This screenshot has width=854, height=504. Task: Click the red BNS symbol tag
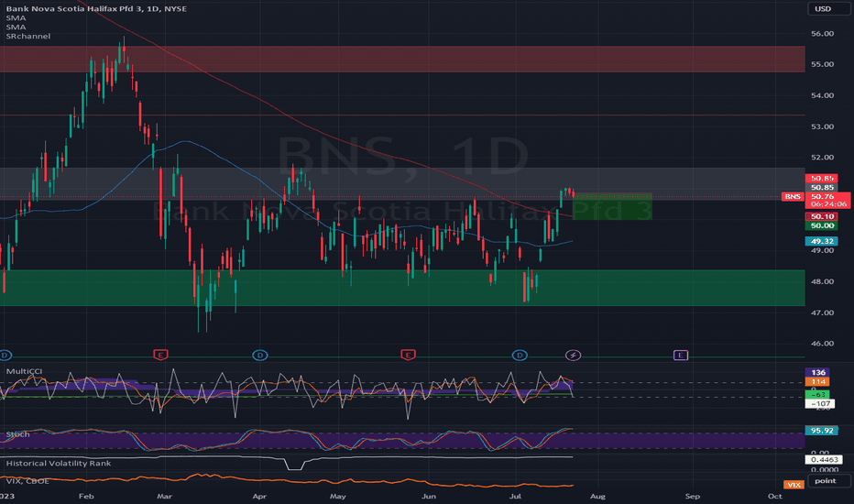(793, 196)
